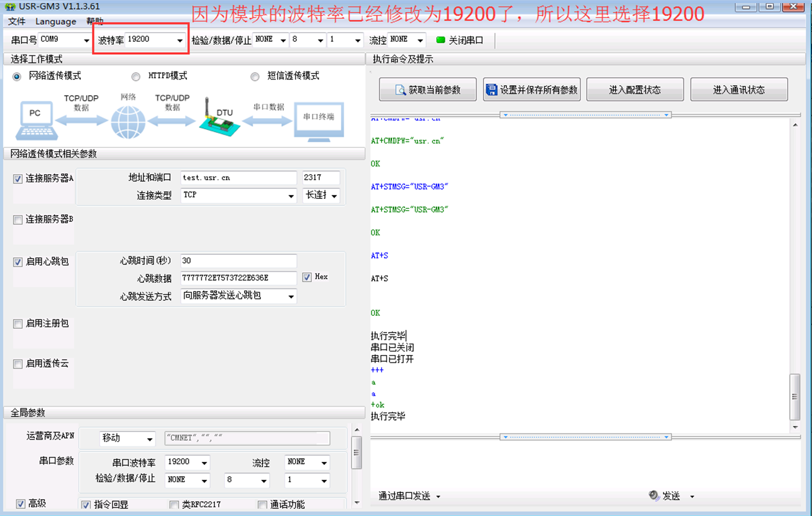
Task: Click the green close serial port icon
Action: click(x=440, y=40)
